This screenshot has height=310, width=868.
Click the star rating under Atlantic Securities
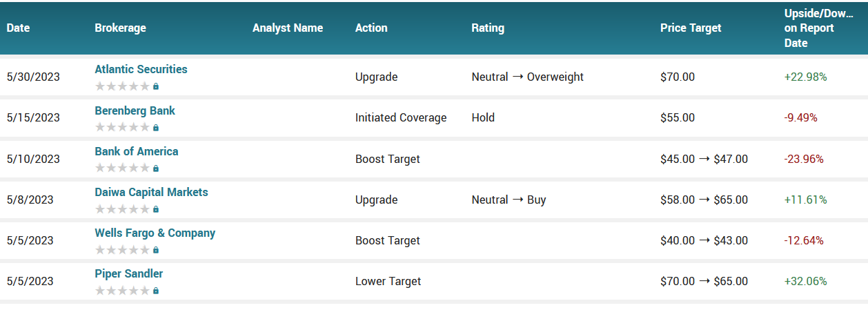[x=122, y=86]
